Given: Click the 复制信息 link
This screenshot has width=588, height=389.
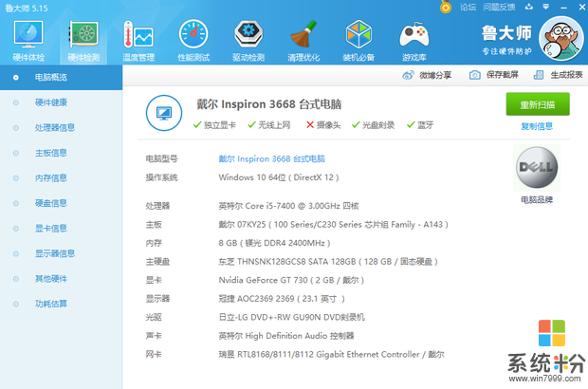Looking at the screenshot, I should pos(537,126).
